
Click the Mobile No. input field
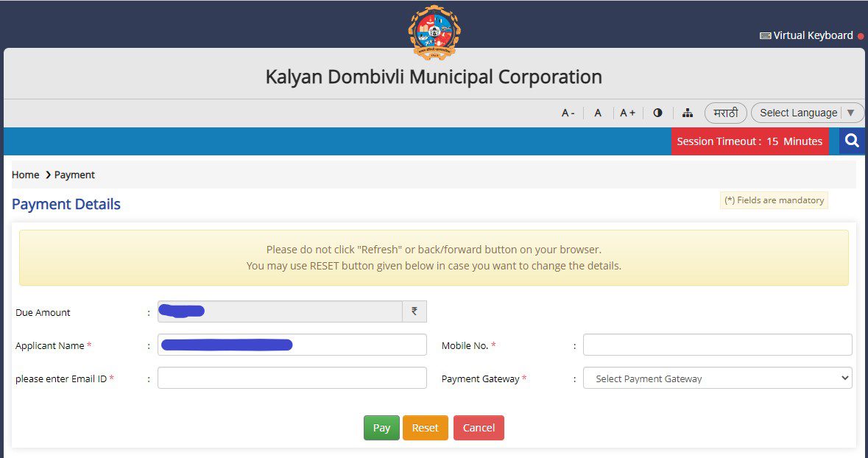pyautogui.click(x=716, y=344)
